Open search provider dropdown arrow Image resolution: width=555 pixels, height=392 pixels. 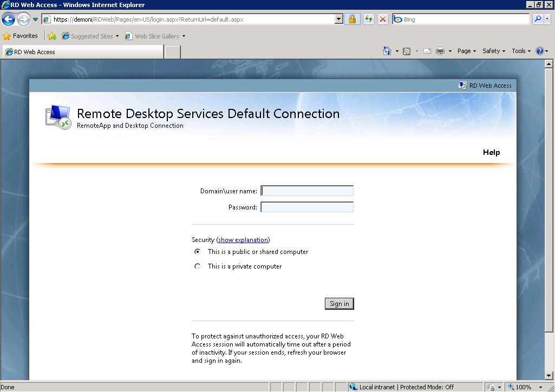[x=547, y=19]
